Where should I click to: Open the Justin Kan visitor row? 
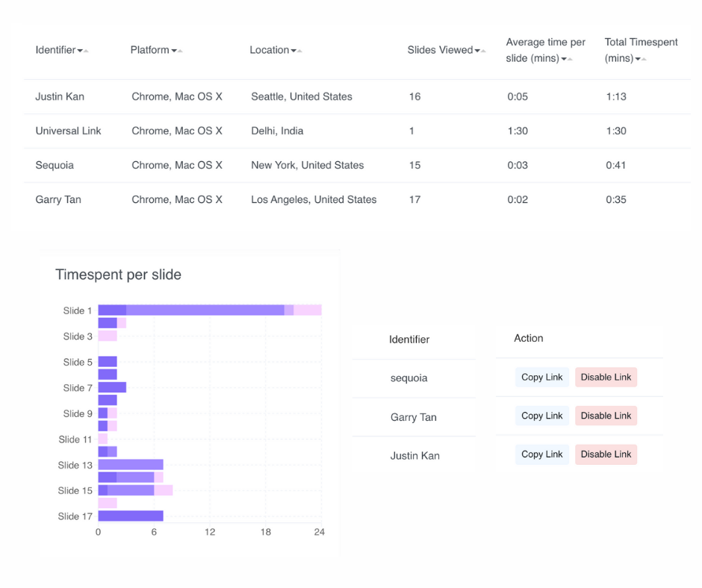(x=357, y=97)
